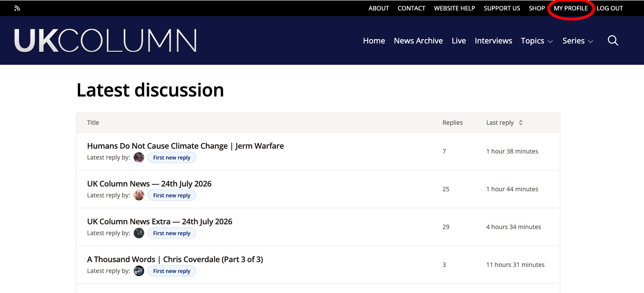Click reply count 7
The width and height of the screenshot is (644, 293).
point(444,151)
